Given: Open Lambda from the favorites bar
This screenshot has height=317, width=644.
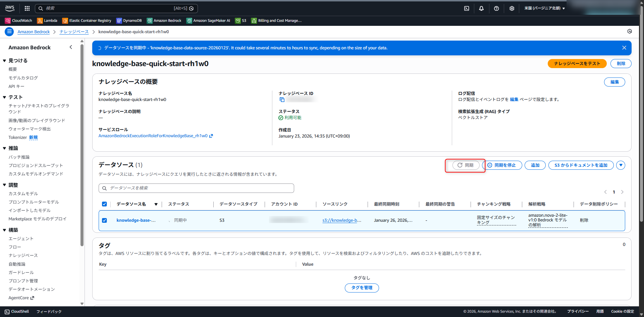Looking at the screenshot, I should [47, 20].
